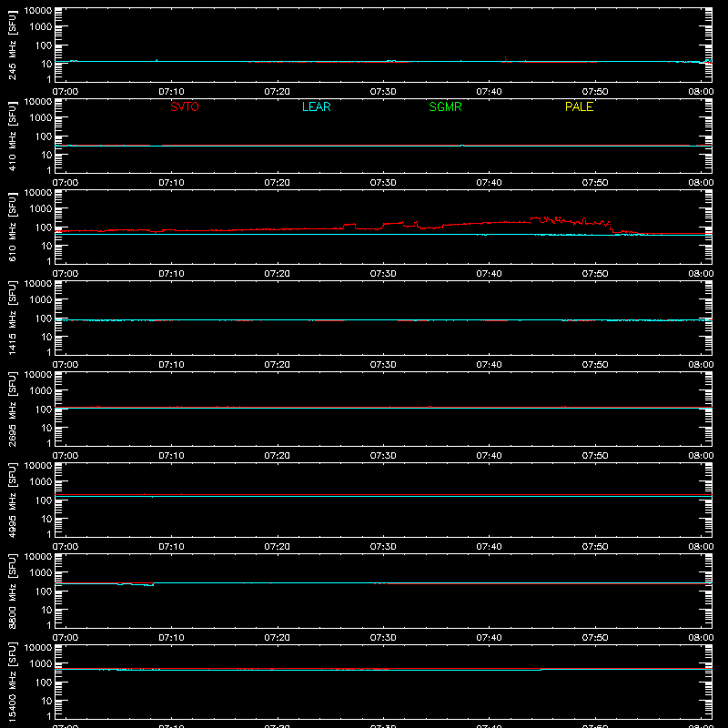Click the 07:40 time label under 4995 MHz plot
This screenshot has width=728, height=728.
489,547
